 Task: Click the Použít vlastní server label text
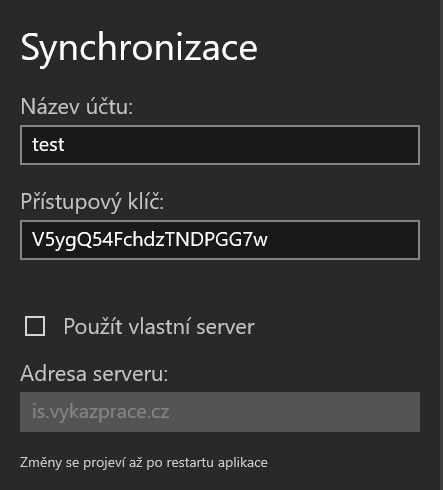(159, 326)
